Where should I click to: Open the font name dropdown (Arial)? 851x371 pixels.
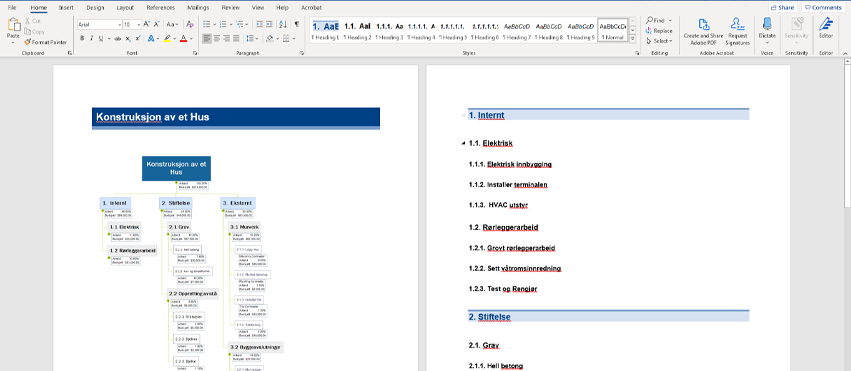[x=119, y=24]
